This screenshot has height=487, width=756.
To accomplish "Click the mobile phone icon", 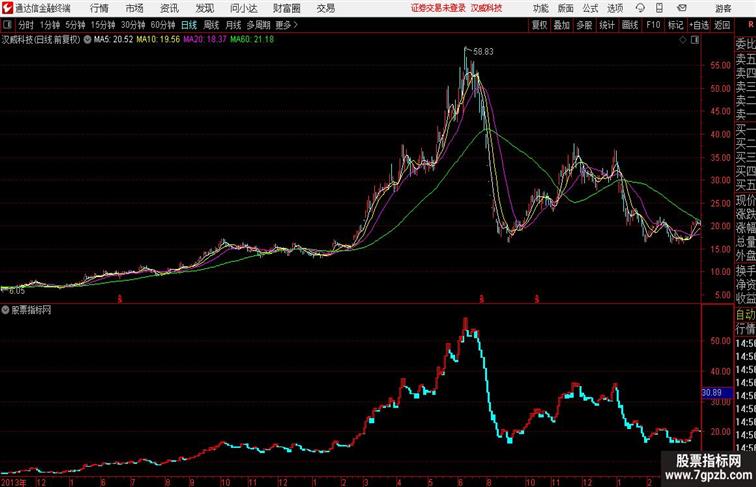I will pyautogui.click(x=660, y=8).
